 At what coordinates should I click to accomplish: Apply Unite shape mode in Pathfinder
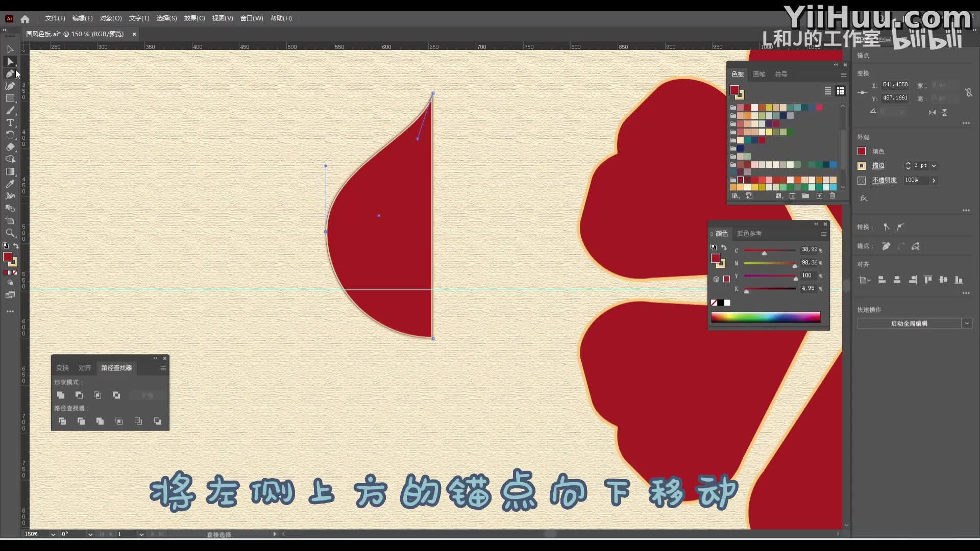point(61,395)
